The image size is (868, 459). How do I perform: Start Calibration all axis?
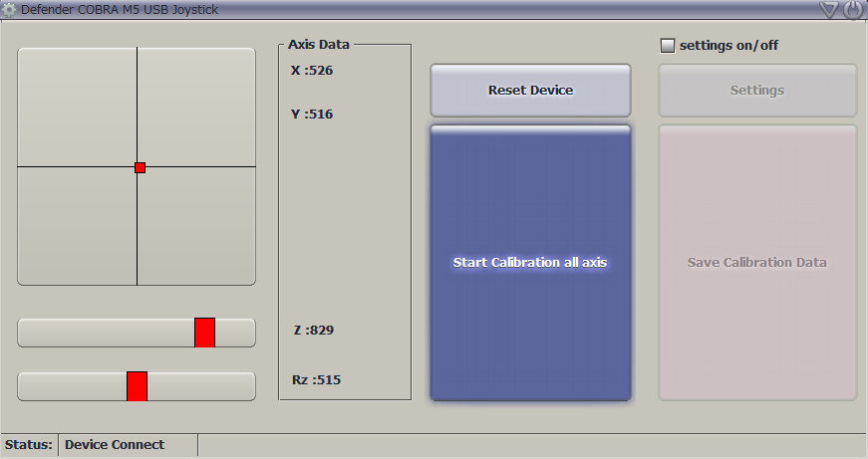pyautogui.click(x=530, y=263)
